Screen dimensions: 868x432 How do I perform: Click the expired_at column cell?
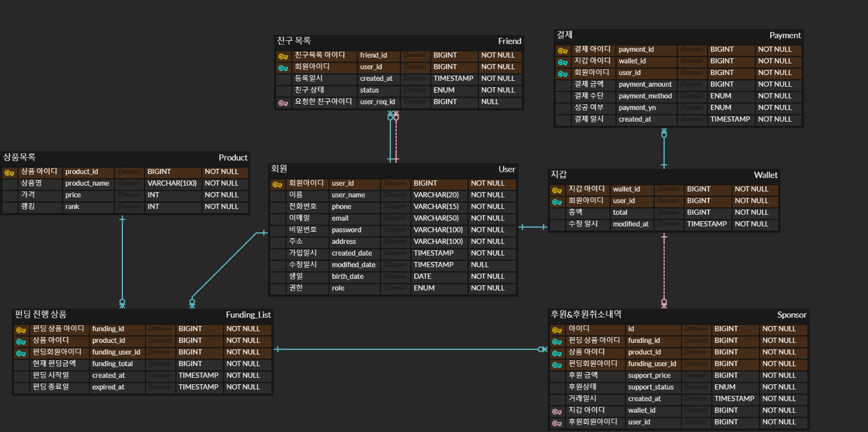(x=117, y=387)
